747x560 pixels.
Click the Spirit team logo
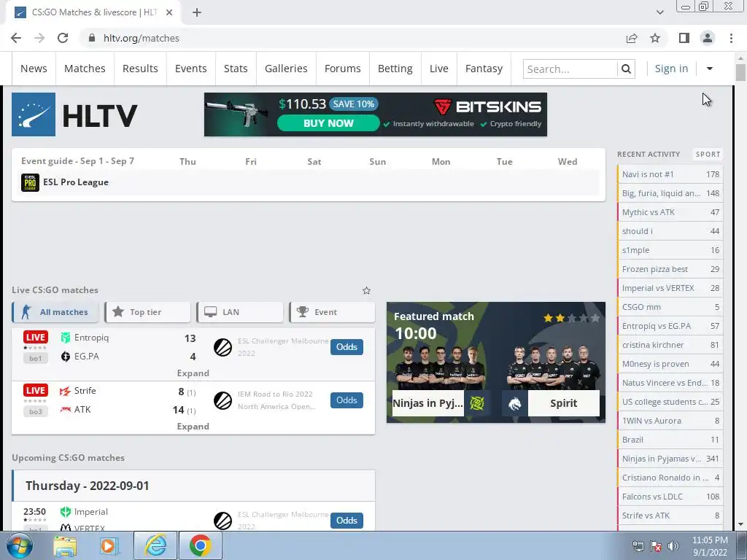coord(514,403)
